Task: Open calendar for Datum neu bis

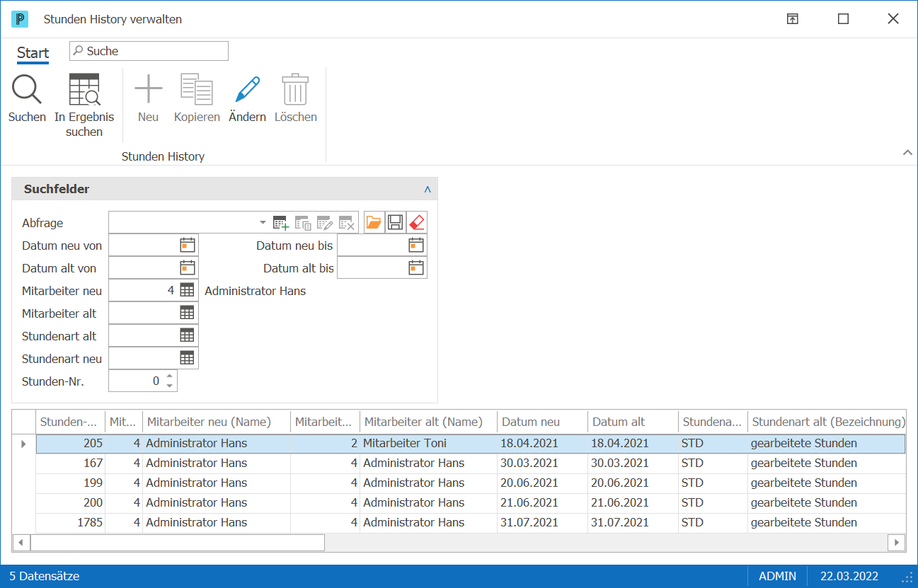Action: coord(416,246)
